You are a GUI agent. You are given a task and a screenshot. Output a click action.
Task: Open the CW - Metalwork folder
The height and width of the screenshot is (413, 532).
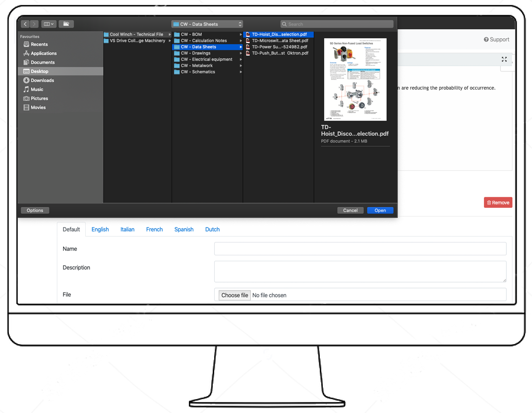click(207, 65)
